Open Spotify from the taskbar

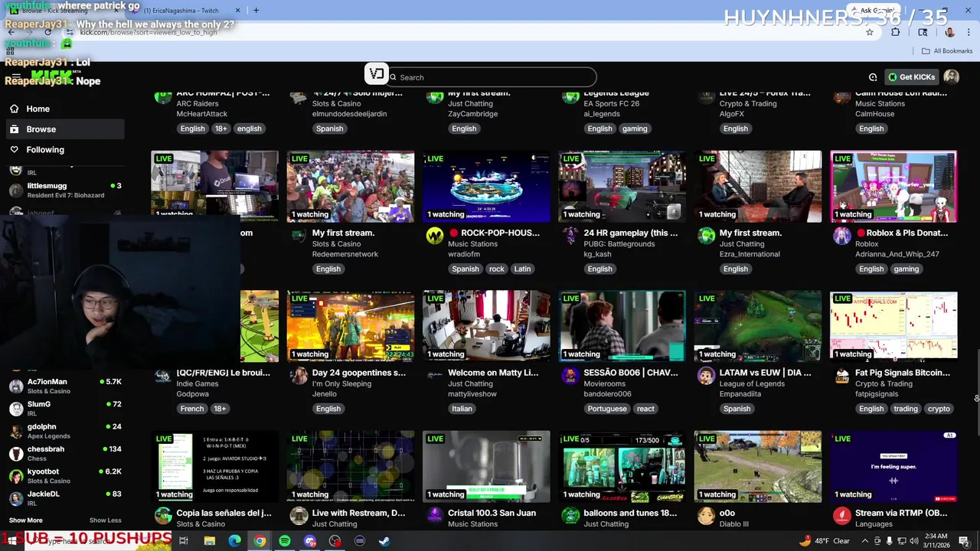tap(285, 541)
